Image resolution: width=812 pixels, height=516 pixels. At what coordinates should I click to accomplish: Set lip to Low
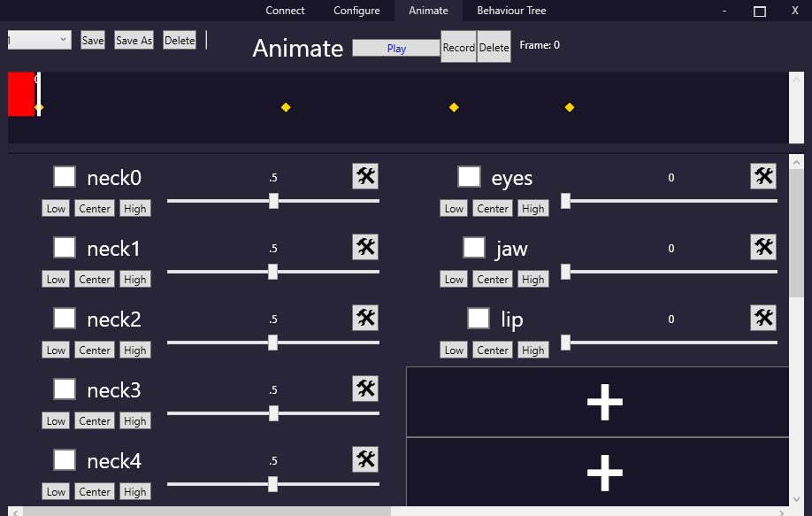(454, 350)
